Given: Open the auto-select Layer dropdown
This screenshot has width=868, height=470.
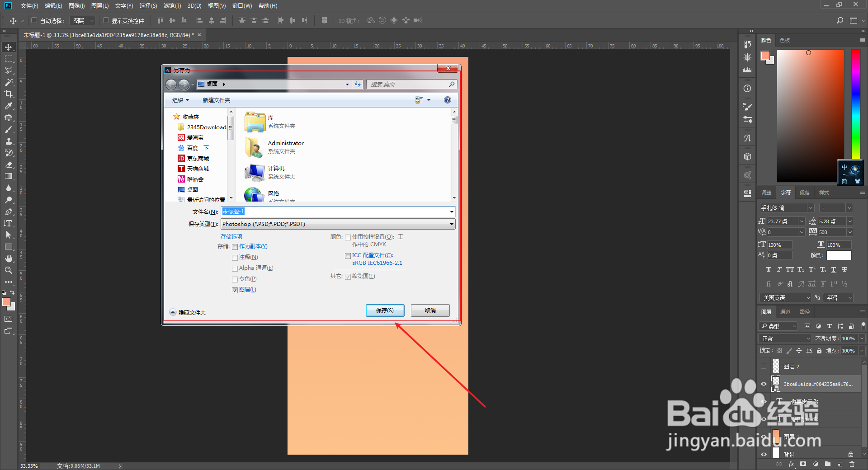Looking at the screenshot, I should (x=83, y=20).
